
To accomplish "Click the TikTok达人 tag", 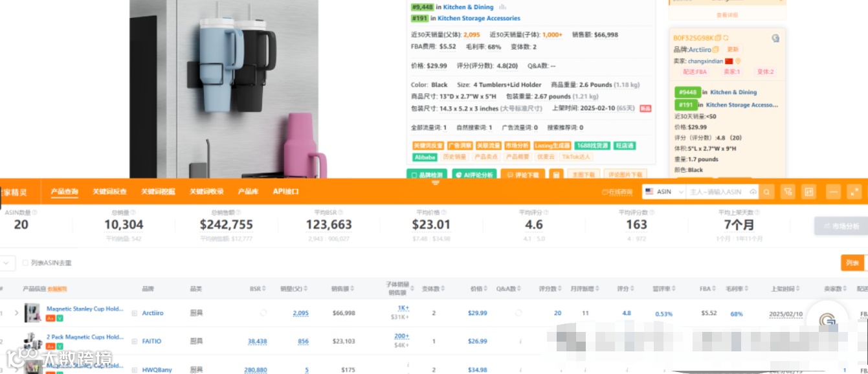I will (576, 157).
